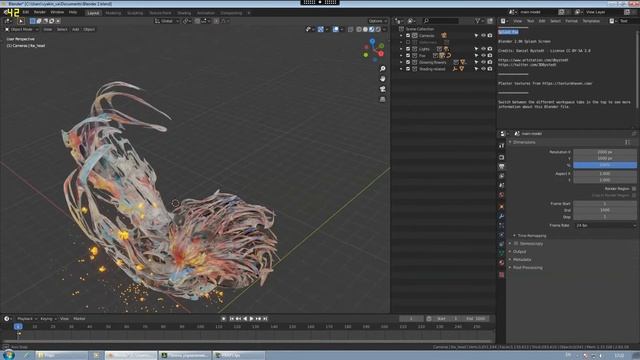
Task: Select the Tool properties tab icon
Action: (502, 146)
